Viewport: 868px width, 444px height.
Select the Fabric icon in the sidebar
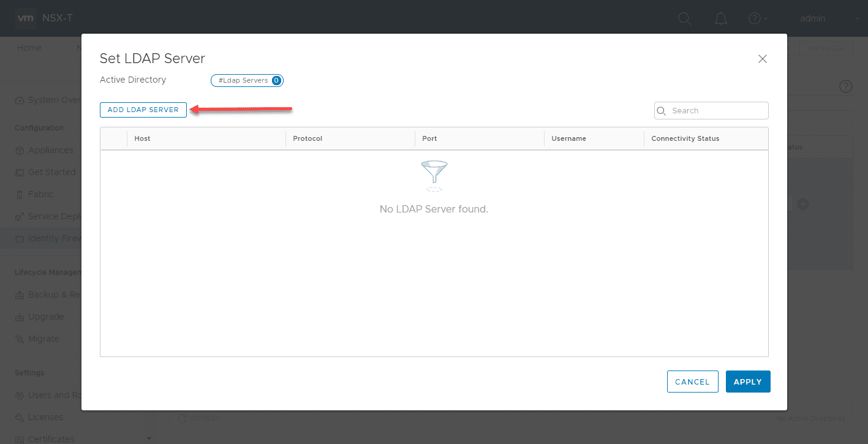(18, 194)
